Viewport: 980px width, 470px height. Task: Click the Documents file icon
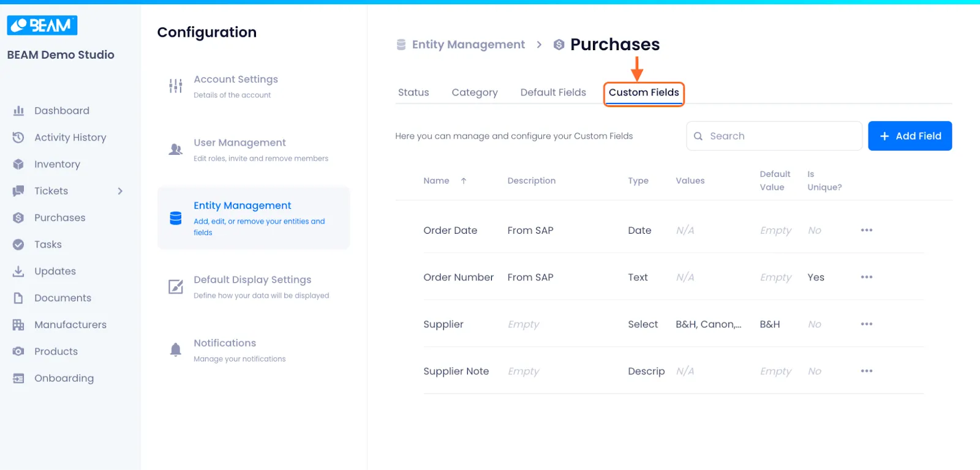coord(18,298)
